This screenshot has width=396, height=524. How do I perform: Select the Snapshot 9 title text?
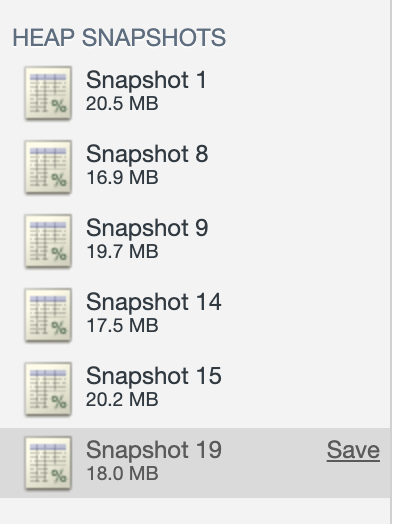point(147,228)
